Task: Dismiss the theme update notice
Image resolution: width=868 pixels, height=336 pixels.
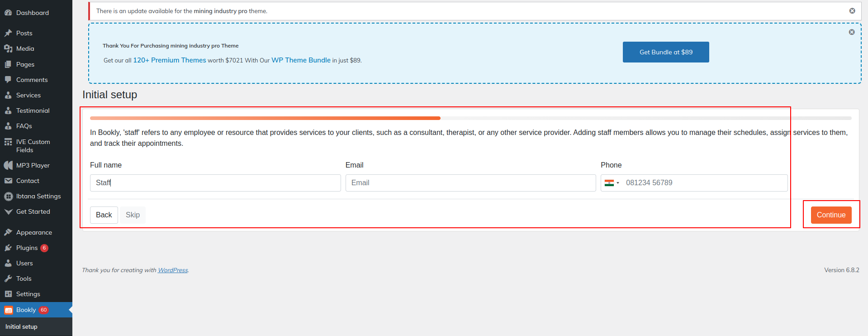Action: point(852,11)
